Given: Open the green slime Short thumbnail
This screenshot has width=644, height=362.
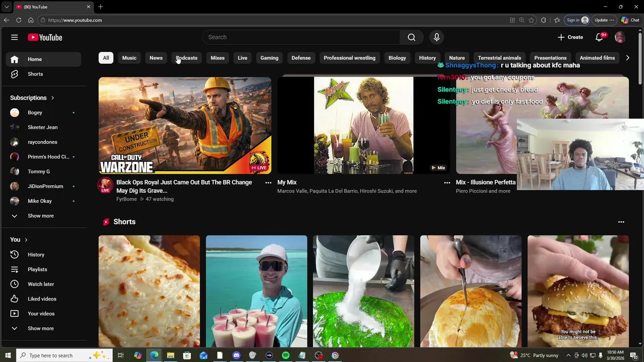Looking at the screenshot, I should coord(363,291).
